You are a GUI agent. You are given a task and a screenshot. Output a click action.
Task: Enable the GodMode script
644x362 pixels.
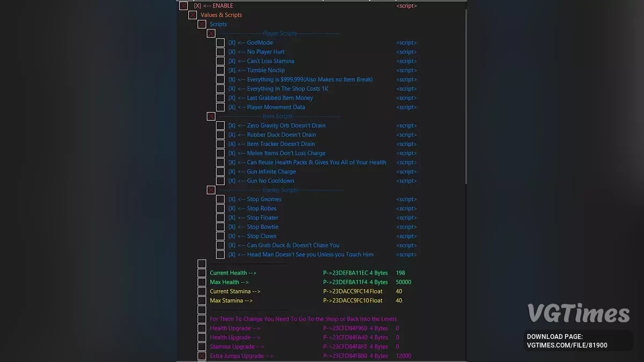[220, 42]
